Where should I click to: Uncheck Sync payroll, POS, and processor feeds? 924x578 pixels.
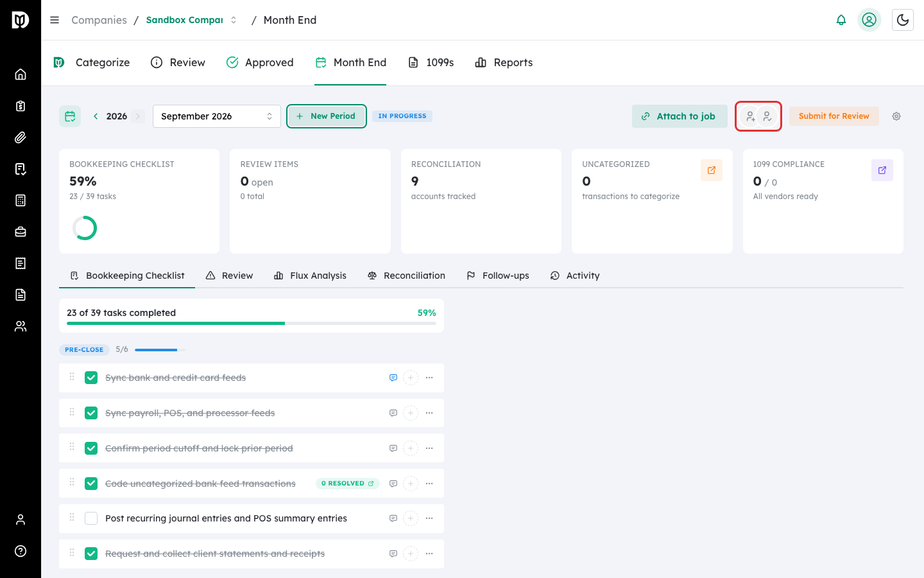tap(91, 413)
